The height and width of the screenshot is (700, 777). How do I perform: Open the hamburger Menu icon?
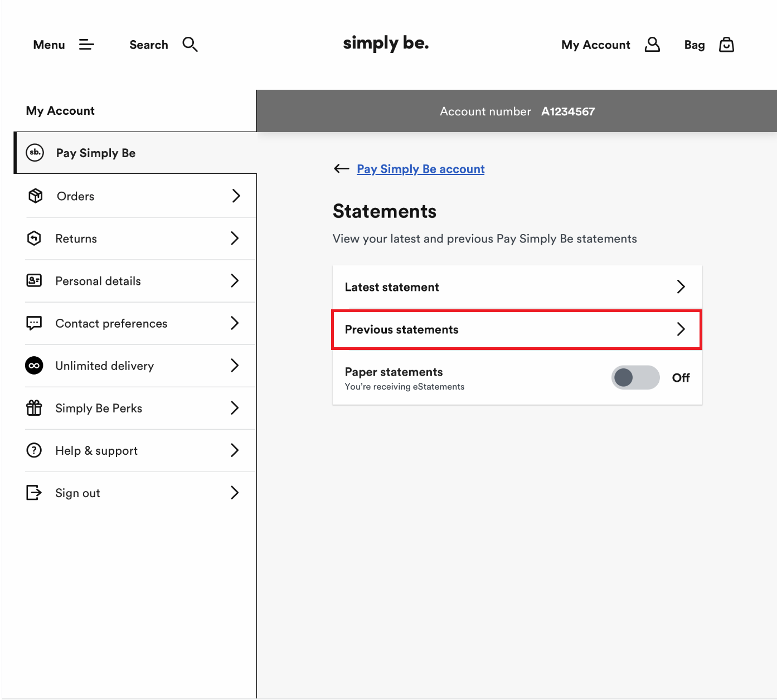[x=86, y=45]
